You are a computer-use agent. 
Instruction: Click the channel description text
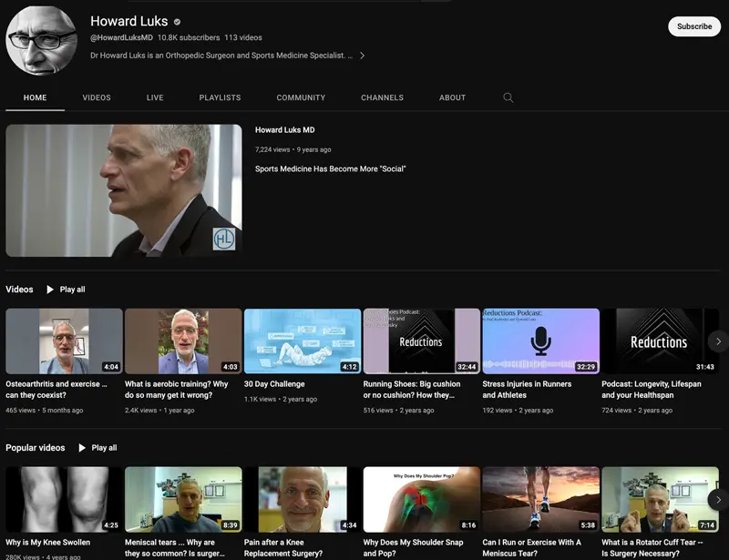coord(221,56)
